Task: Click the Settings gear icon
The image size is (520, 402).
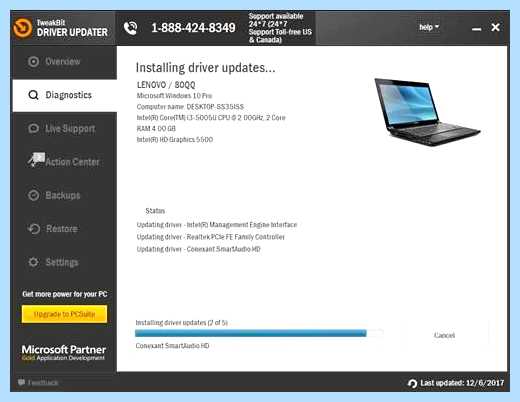Action: (x=33, y=262)
